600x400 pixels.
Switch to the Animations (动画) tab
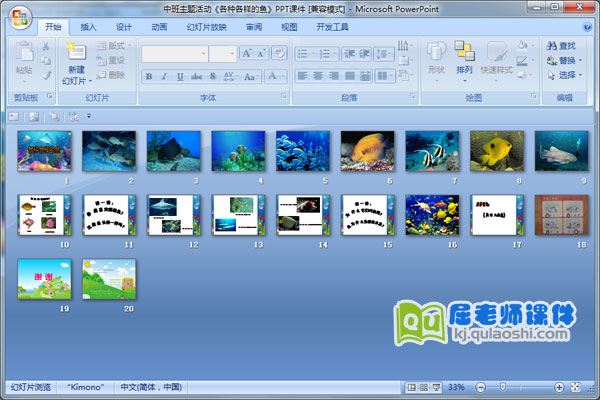159,27
